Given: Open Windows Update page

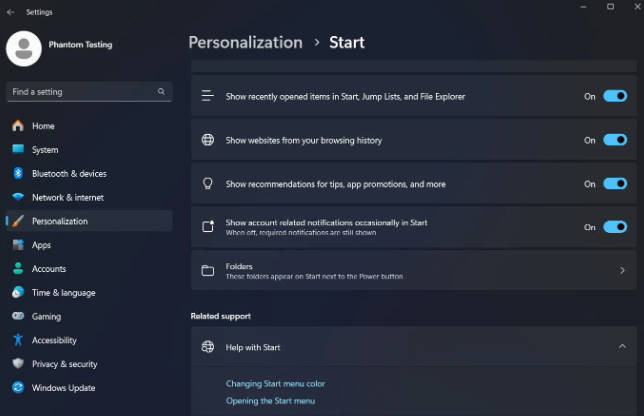Looking at the screenshot, I should pyautogui.click(x=89, y=388).
